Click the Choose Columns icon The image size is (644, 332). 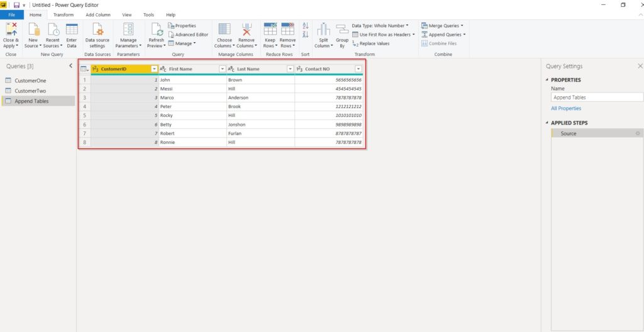click(x=225, y=30)
